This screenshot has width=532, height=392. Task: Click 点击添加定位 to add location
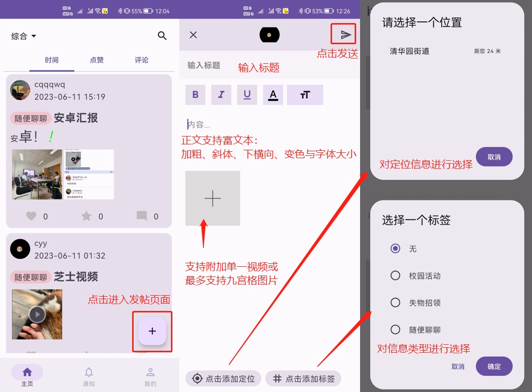[223, 378]
